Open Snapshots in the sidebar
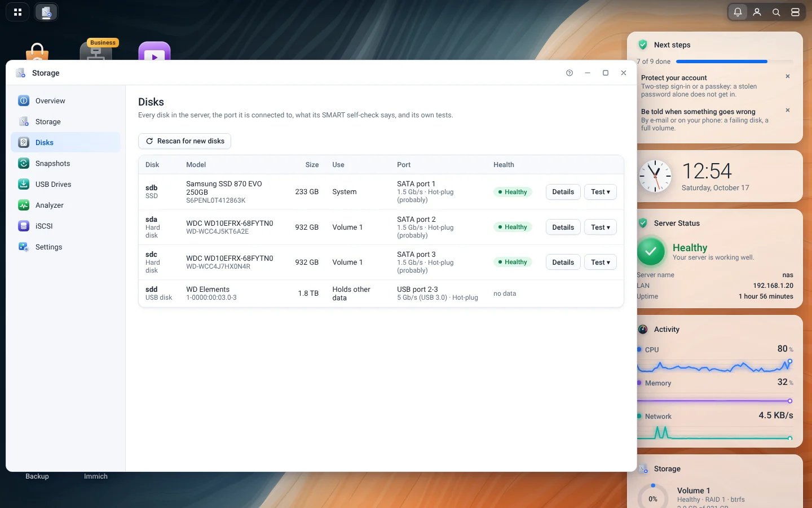This screenshot has width=812, height=508. [x=65, y=163]
